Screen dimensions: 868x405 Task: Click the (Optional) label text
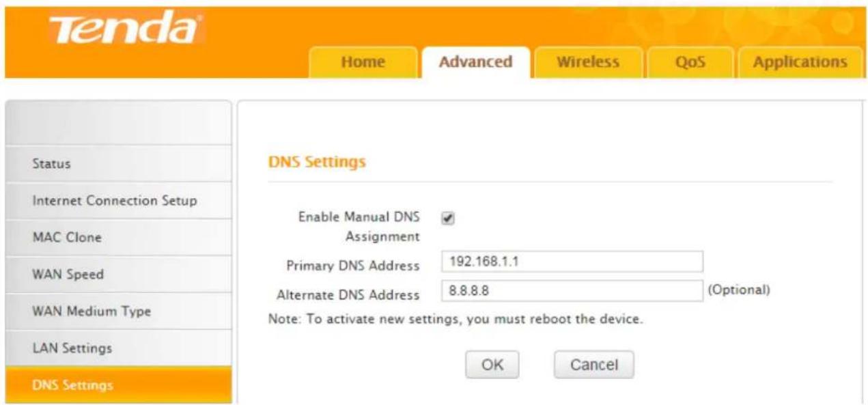[739, 290]
